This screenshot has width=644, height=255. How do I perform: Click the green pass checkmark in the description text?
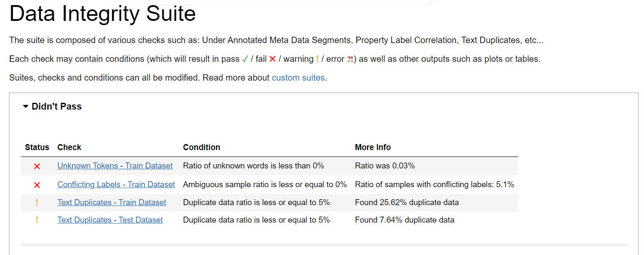(245, 58)
